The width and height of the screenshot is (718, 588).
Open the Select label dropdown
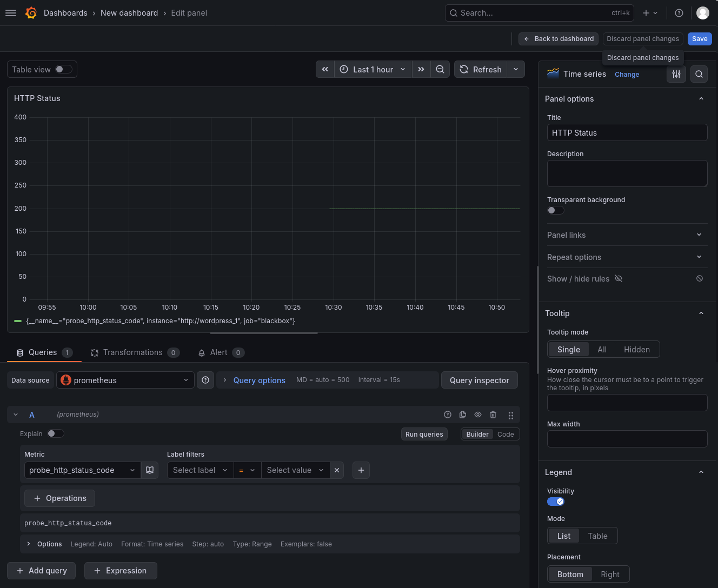click(x=200, y=470)
